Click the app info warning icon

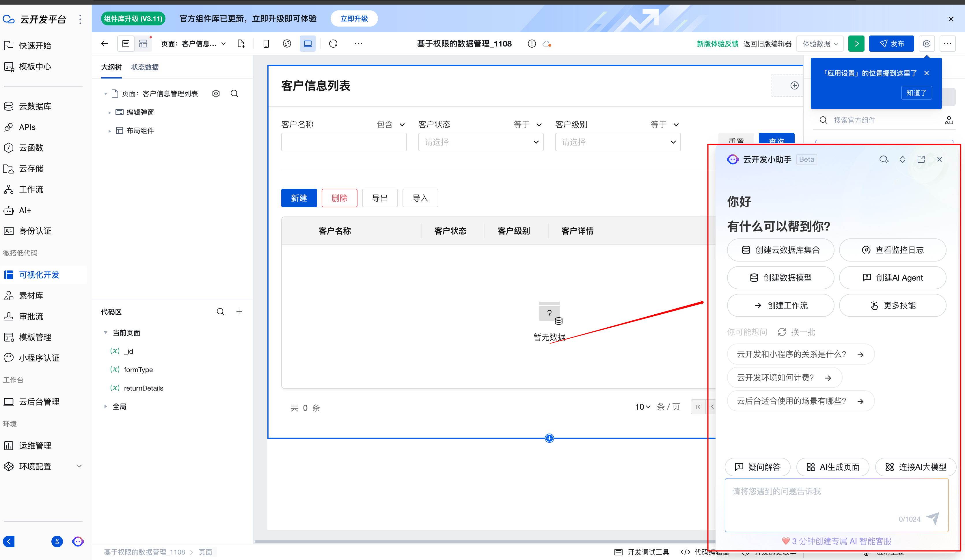[532, 44]
